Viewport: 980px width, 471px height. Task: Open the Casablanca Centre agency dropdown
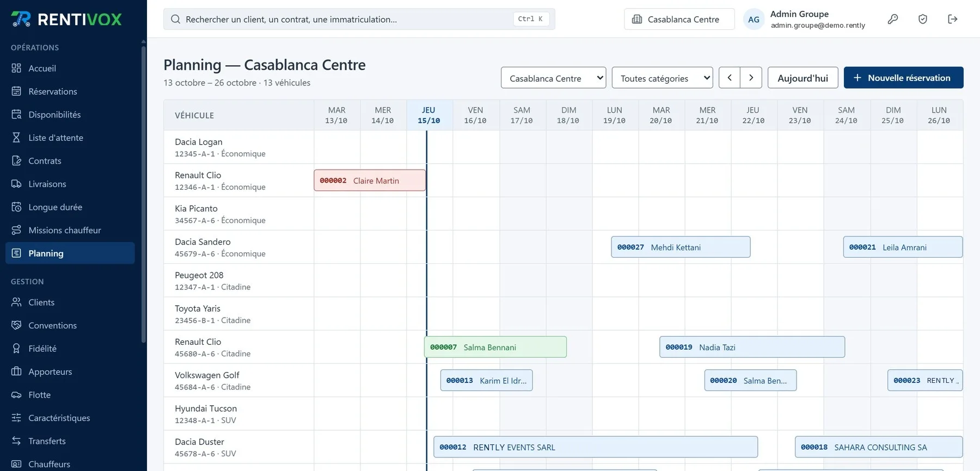pyautogui.click(x=553, y=78)
